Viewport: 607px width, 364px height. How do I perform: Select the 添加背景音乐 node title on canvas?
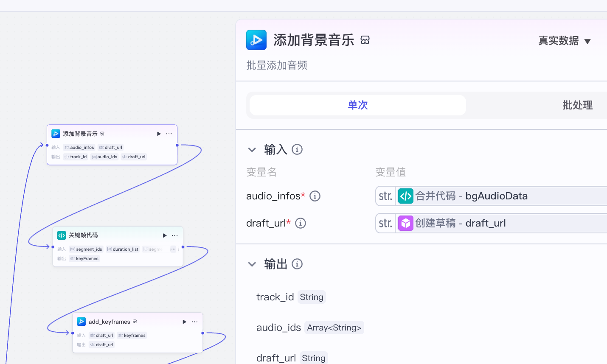coord(80,134)
